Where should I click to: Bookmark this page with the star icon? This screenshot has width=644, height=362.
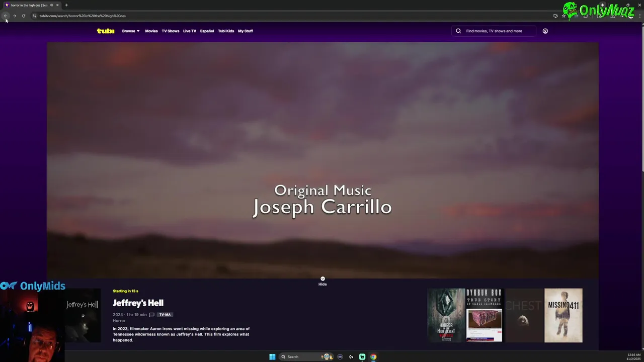[x=563, y=16]
